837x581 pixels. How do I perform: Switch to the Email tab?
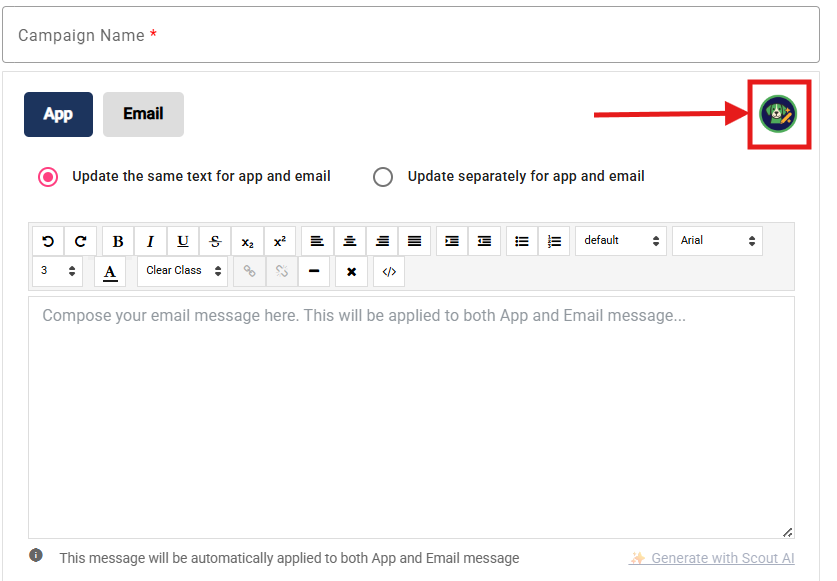click(x=143, y=115)
